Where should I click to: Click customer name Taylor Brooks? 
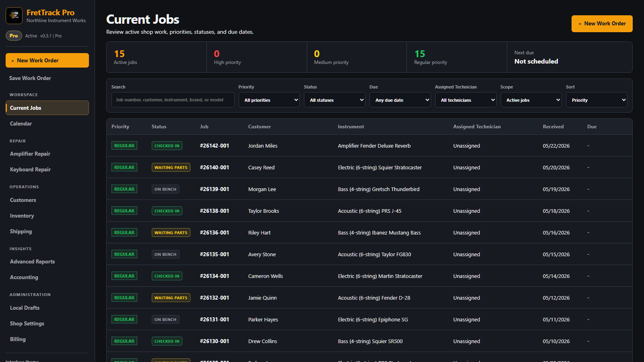point(264,211)
